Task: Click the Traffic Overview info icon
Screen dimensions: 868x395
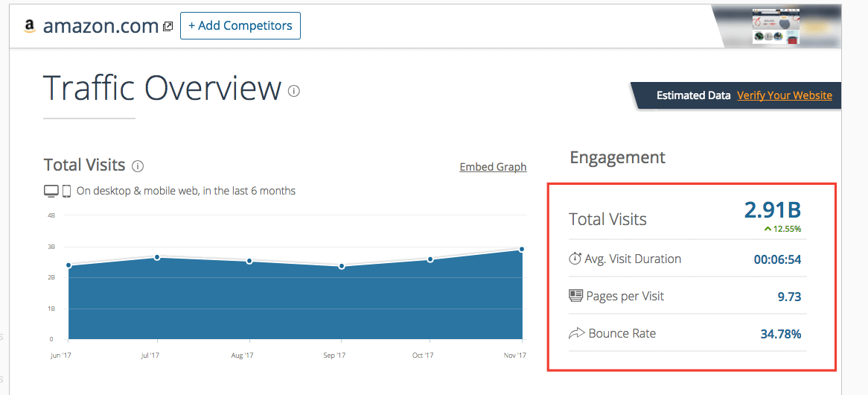Action: (x=294, y=91)
